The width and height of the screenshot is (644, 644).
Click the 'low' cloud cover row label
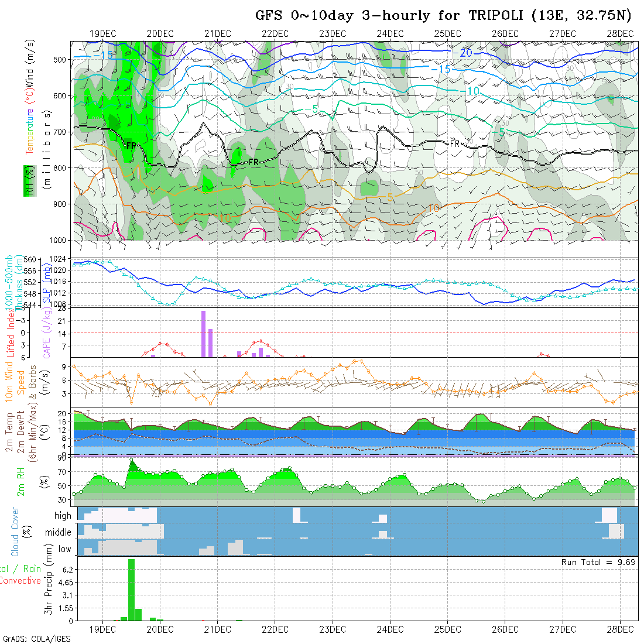64,549
